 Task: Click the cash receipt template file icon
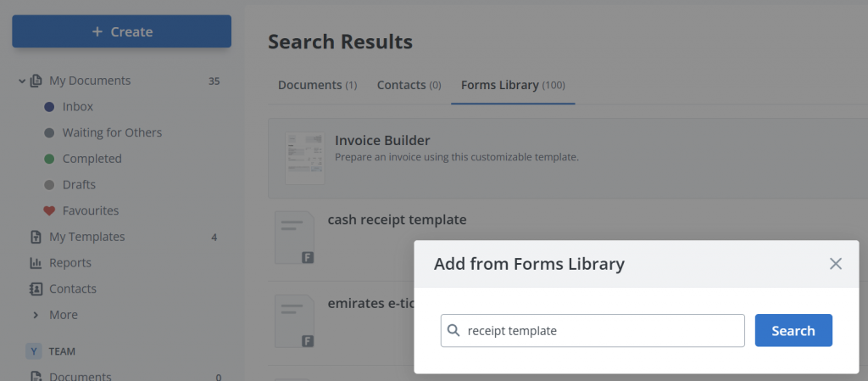[x=294, y=237]
